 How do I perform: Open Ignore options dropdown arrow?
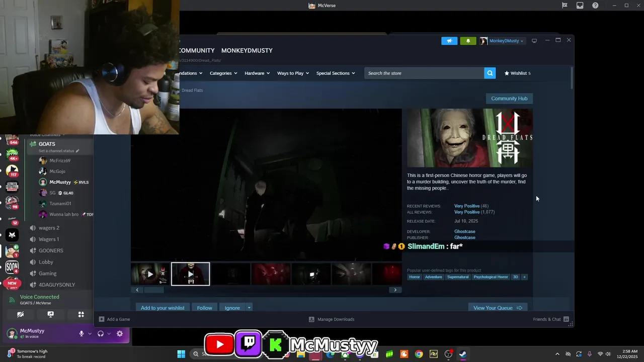coord(249,308)
